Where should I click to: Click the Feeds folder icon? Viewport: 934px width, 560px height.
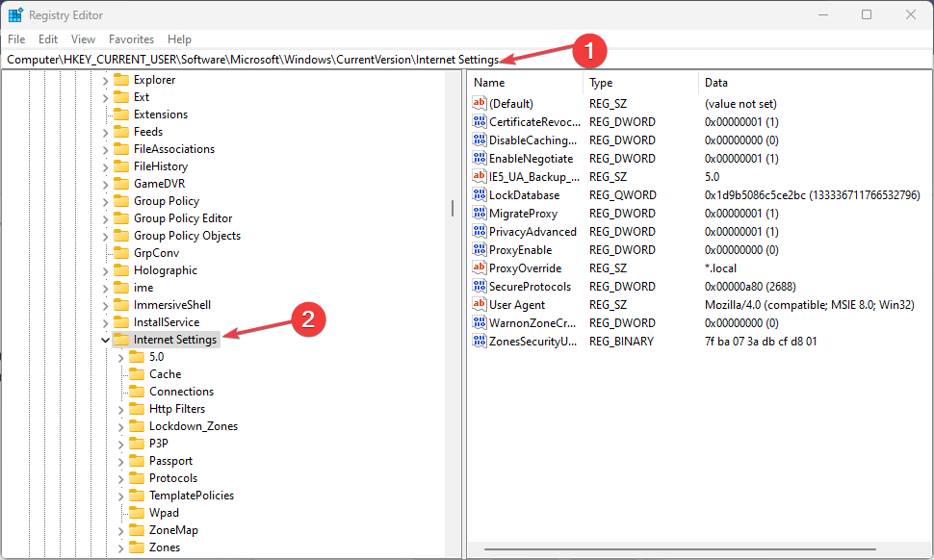pyautogui.click(x=121, y=132)
